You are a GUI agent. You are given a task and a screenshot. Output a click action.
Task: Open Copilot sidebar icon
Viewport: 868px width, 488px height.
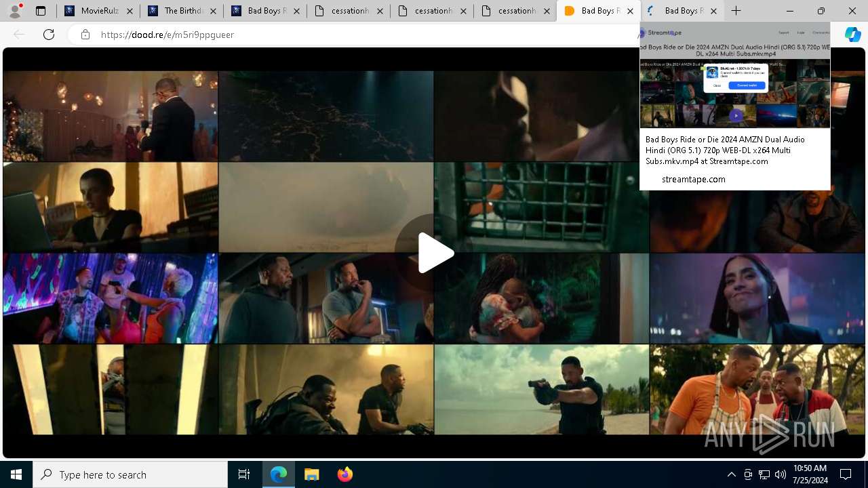[x=852, y=35]
